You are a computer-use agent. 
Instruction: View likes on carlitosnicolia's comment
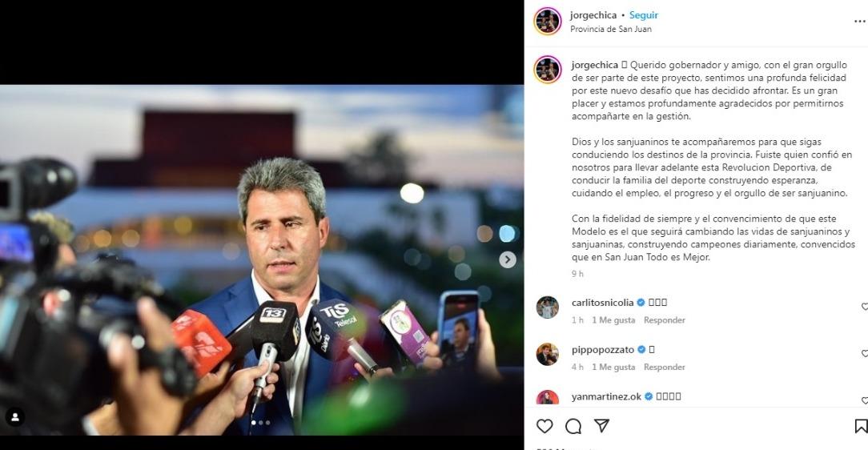[x=613, y=320]
